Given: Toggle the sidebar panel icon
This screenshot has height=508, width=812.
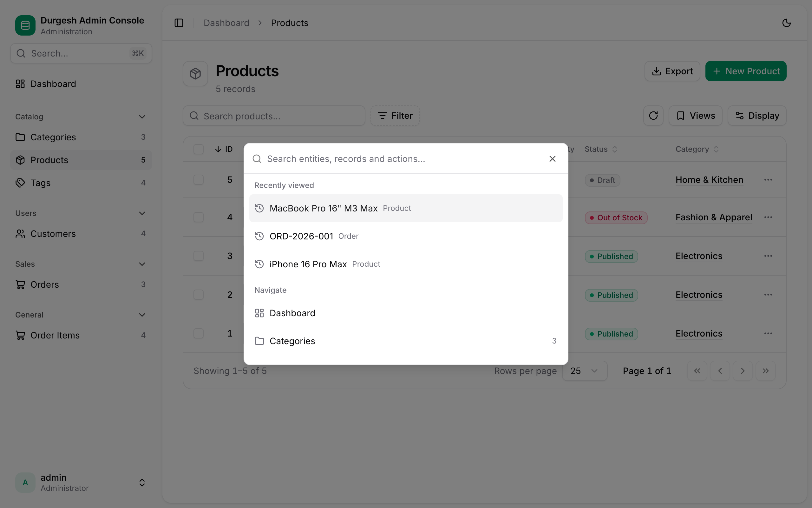Looking at the screenshot, I should [x=179, y=23].
